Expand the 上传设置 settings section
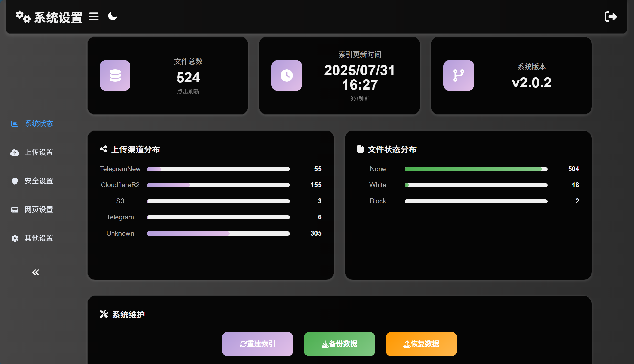 (x=39, y=152)
